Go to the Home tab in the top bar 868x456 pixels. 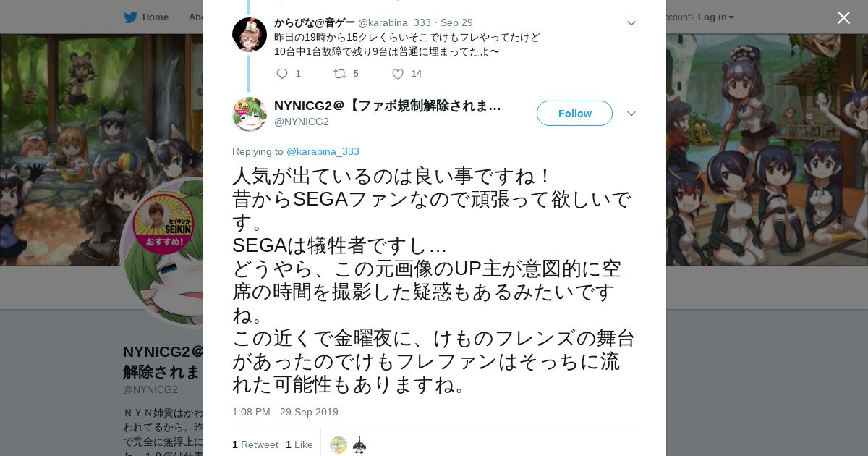(156, 17)
